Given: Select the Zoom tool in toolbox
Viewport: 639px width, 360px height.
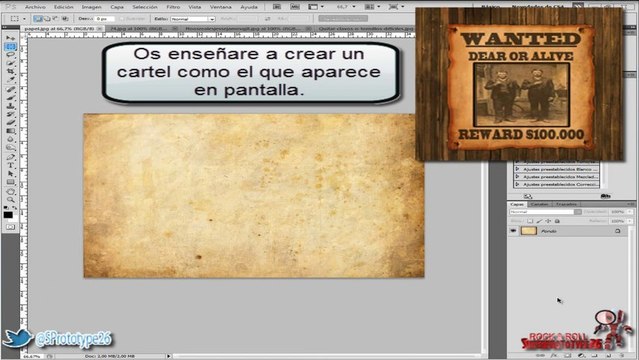Looking at the screenshot, I should [10, 200].
